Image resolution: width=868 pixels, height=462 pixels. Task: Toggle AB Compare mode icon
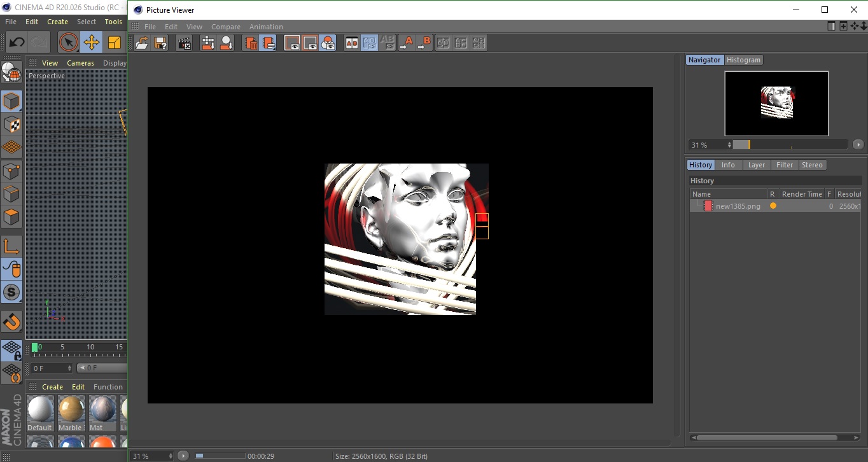pos(351,43)
